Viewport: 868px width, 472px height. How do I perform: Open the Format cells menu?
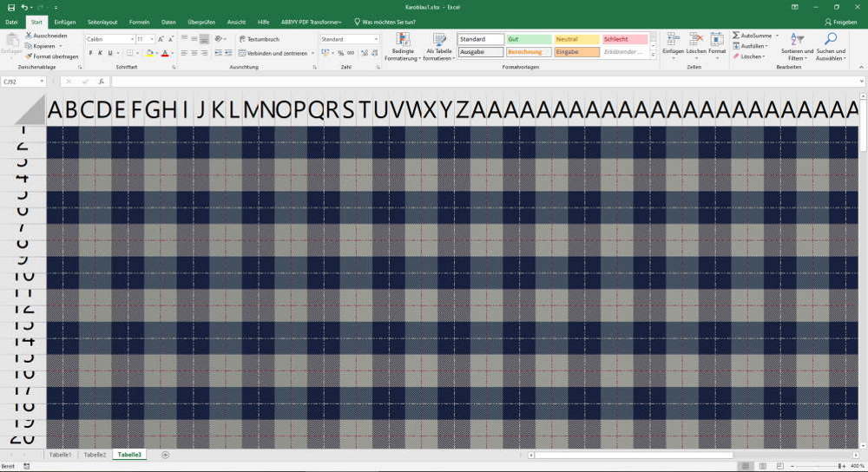717,44
